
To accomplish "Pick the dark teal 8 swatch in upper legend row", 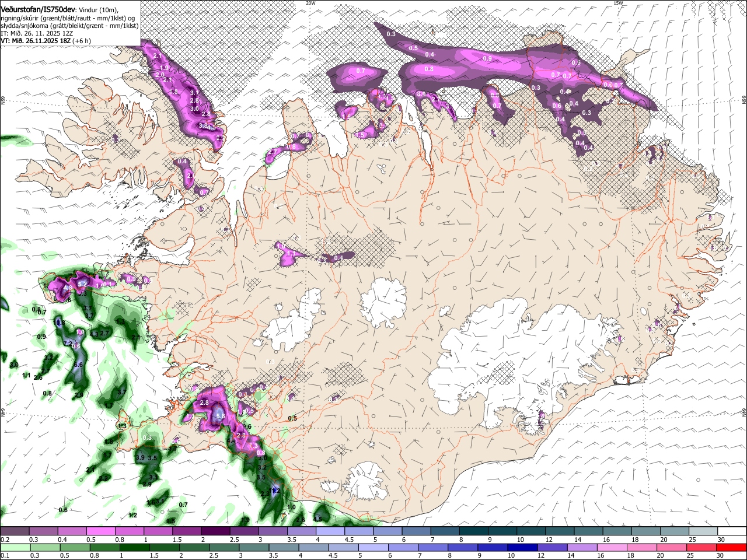I will pos(474,531).
